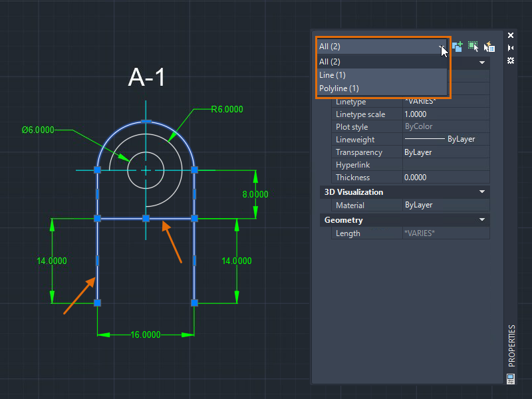Open the object type drop-down arrow

click(x=442, y=47)
